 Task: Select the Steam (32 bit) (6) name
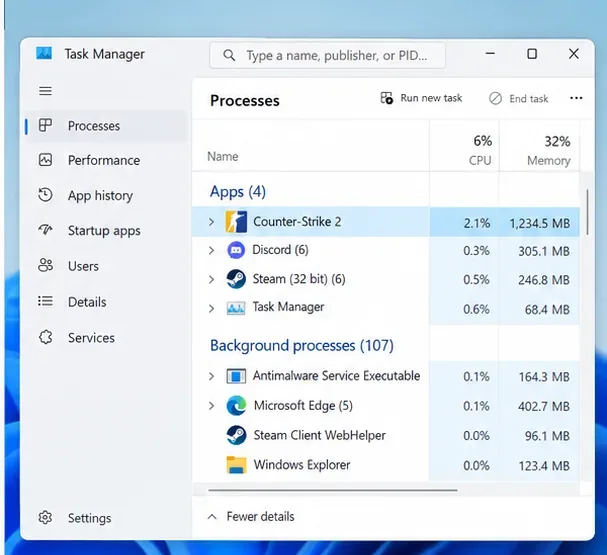[299, 279]
